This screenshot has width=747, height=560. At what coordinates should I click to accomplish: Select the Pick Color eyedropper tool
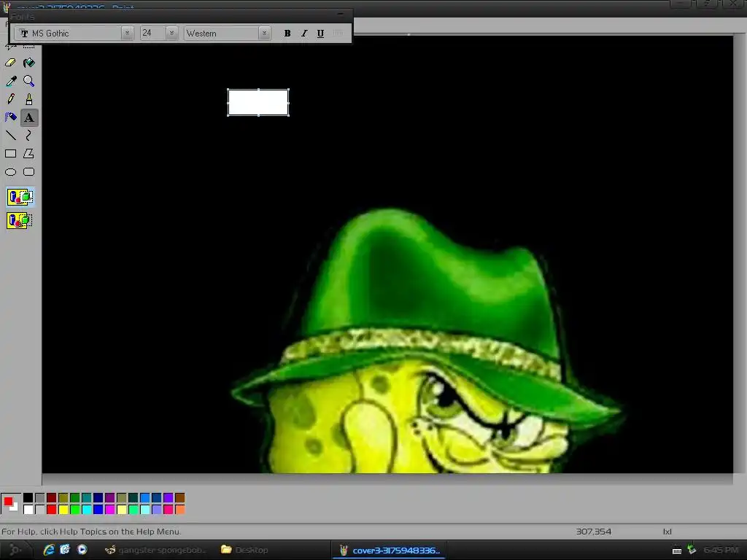[x=10, y=81]
